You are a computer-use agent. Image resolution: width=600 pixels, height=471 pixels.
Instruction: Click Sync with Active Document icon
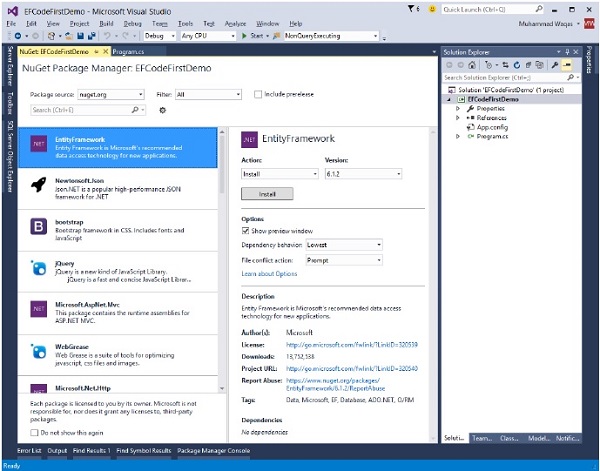[x=505, y=65]
